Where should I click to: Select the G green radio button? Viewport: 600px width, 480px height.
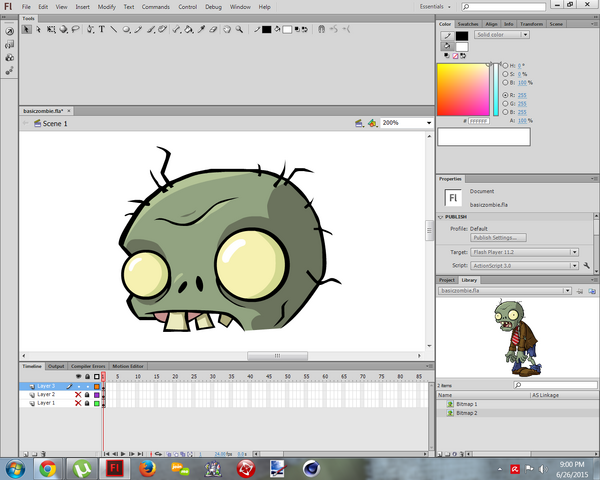coord(505,103)
